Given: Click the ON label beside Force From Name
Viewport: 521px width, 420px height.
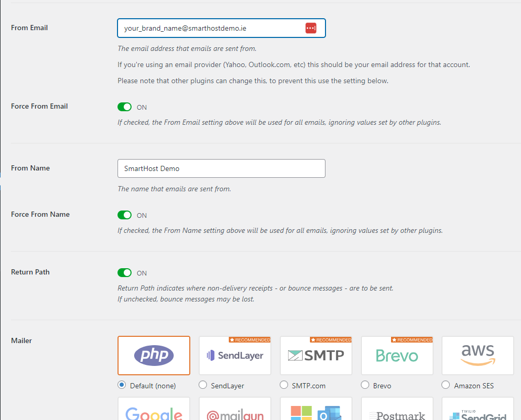Looking at the screenshot, I should click(x=142, y=215).
